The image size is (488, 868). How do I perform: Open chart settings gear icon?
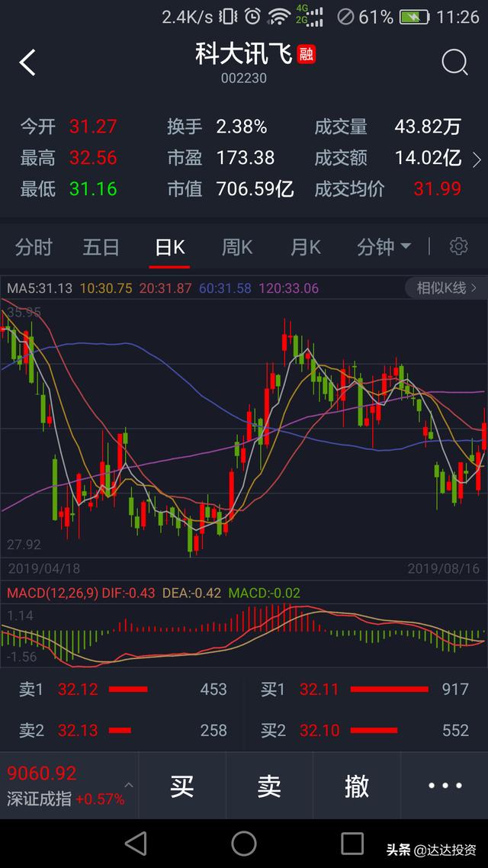tap(458, 246)
